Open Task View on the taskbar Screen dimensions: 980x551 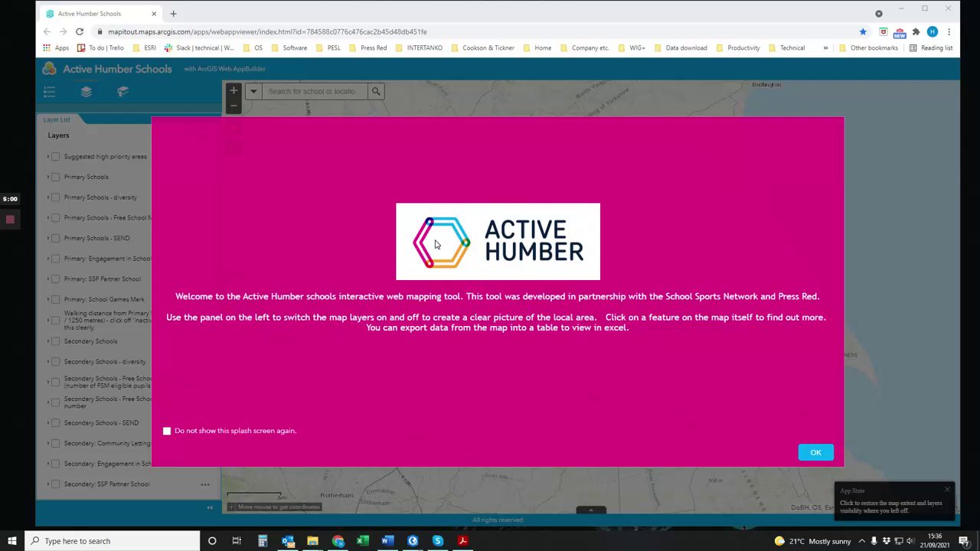237,541
